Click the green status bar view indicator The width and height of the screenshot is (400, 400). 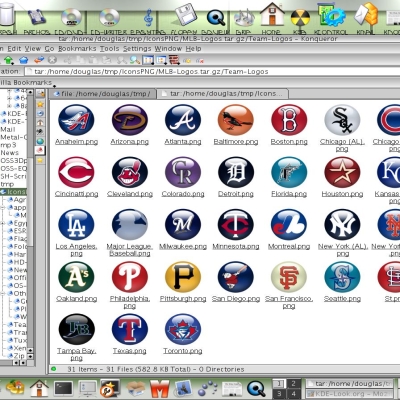pos(53,369)
